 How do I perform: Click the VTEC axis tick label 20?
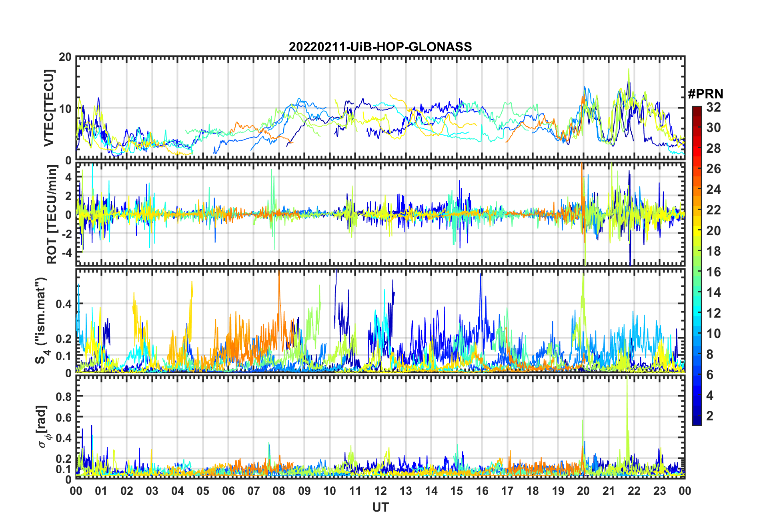pyautogui.click(x=65, y=57)
